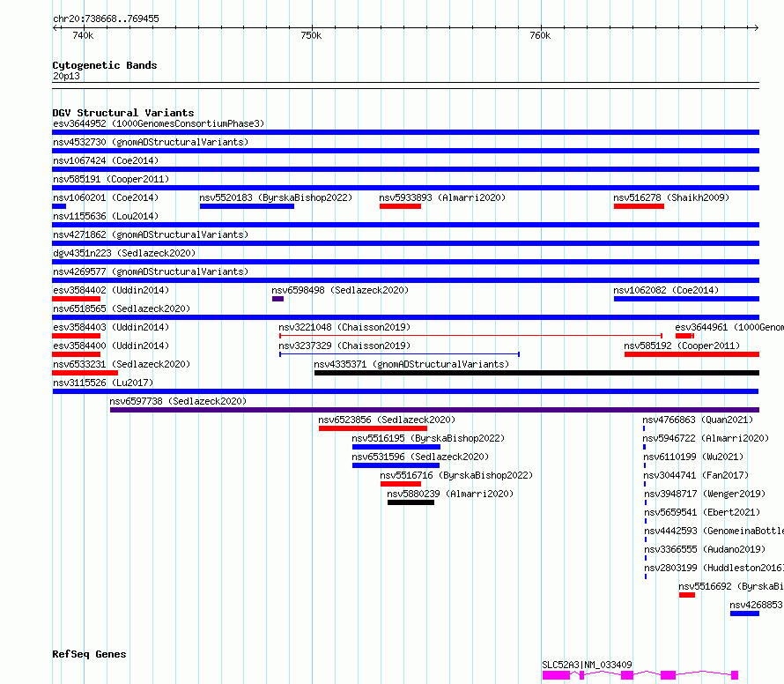The width and height of the screenshot is (784, 684).
Task: Click the nsv585191 (Cooper2011) label
Action: click(x=111, y=179)
